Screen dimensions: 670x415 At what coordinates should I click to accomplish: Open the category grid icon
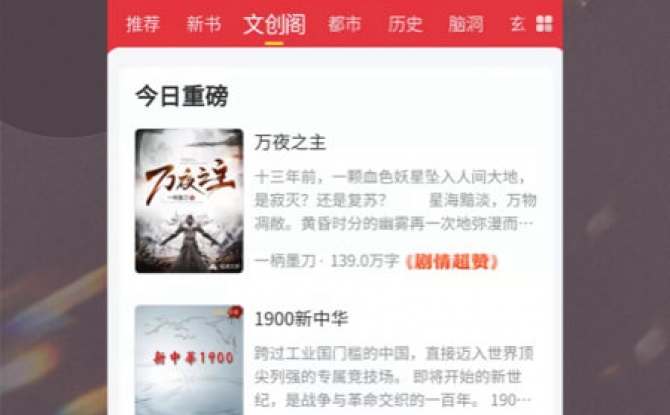544,24
